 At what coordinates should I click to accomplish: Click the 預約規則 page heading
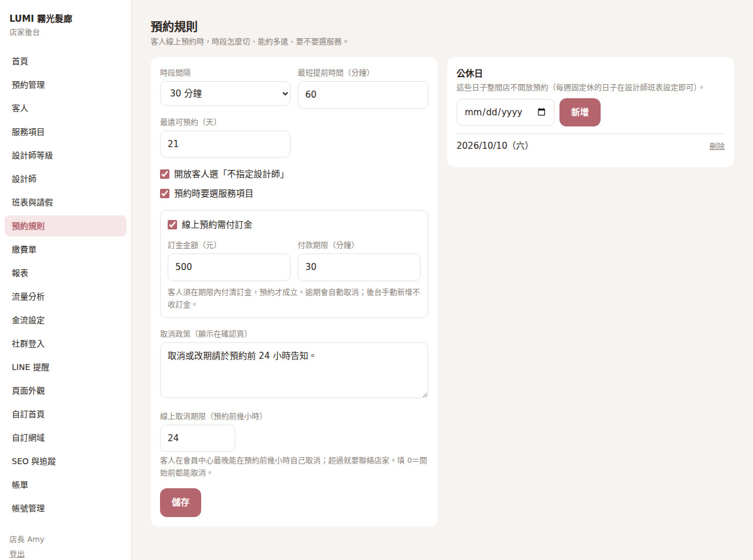click(174, 26)
